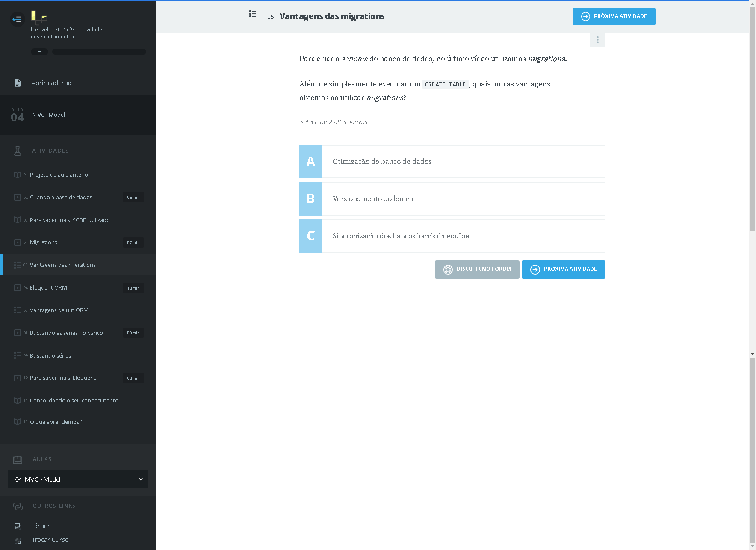The width and height of the screenshot is (756, 550).
Task: Open the activity list icon beside the title
Action: (253, 14)
